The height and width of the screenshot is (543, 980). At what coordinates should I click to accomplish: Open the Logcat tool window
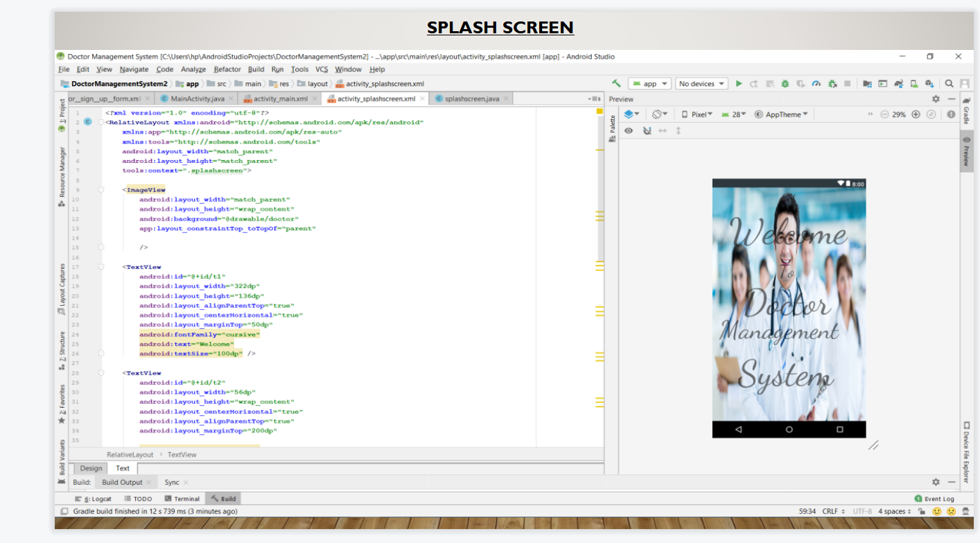[x=93, y=499]
